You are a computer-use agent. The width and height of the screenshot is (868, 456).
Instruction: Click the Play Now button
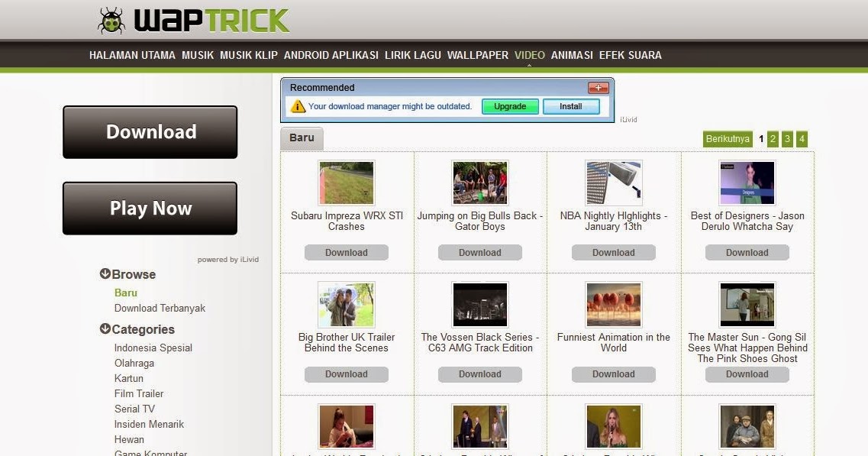tap(150, 209)
